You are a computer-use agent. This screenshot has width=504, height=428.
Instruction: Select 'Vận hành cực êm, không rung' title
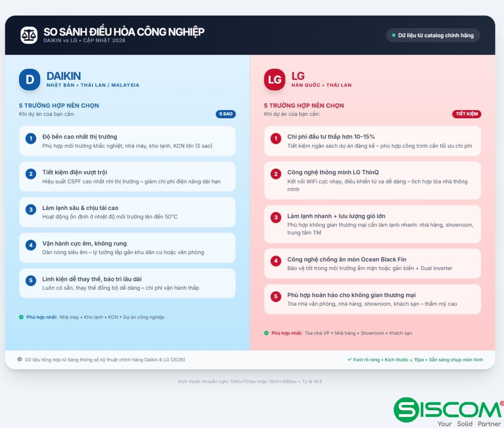coord(84,243)
